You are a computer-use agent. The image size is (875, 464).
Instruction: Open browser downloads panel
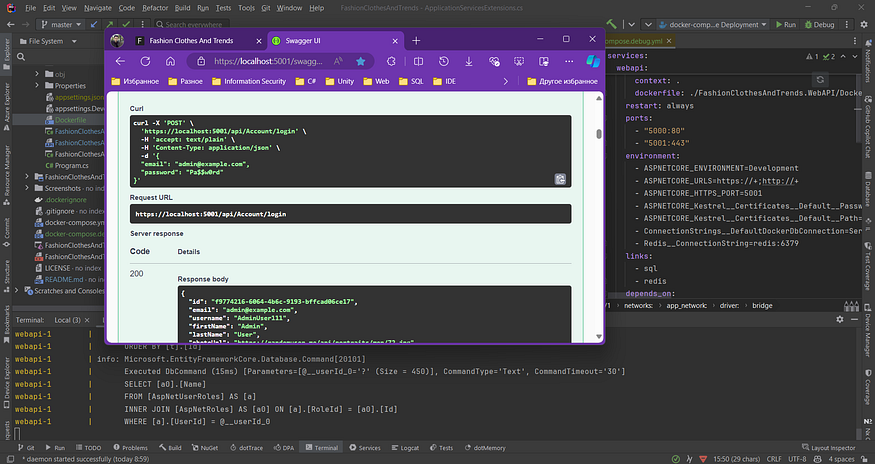pos(469,61)
